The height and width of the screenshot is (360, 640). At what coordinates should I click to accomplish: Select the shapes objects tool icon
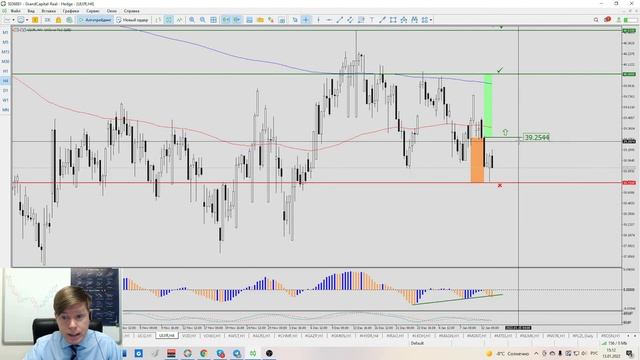[x=424, y=20]
